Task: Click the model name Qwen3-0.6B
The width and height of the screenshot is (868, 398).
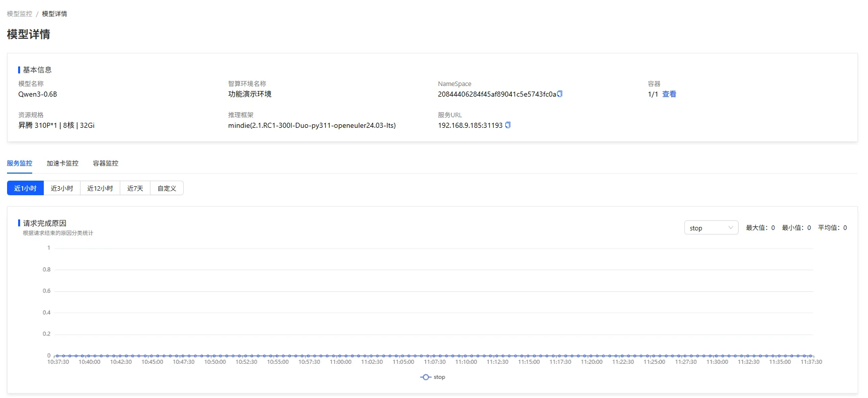Action: tap(38, 94)
